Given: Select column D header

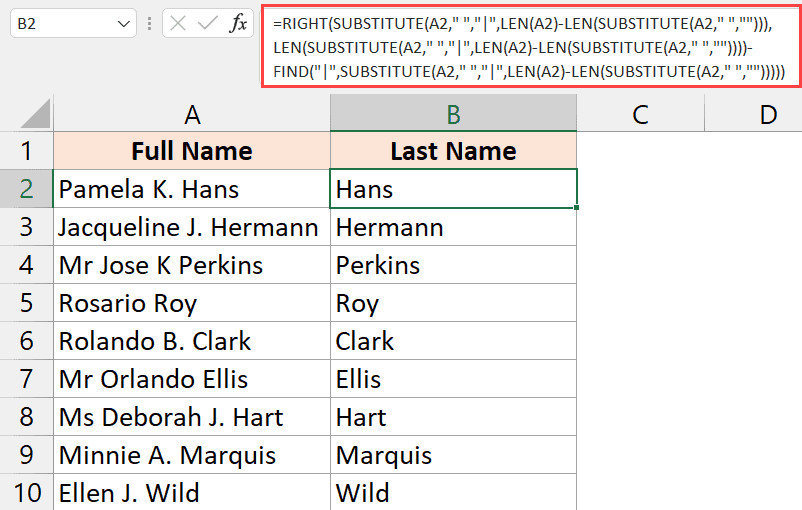Looking at the screenshot, I should click(767, 115).
